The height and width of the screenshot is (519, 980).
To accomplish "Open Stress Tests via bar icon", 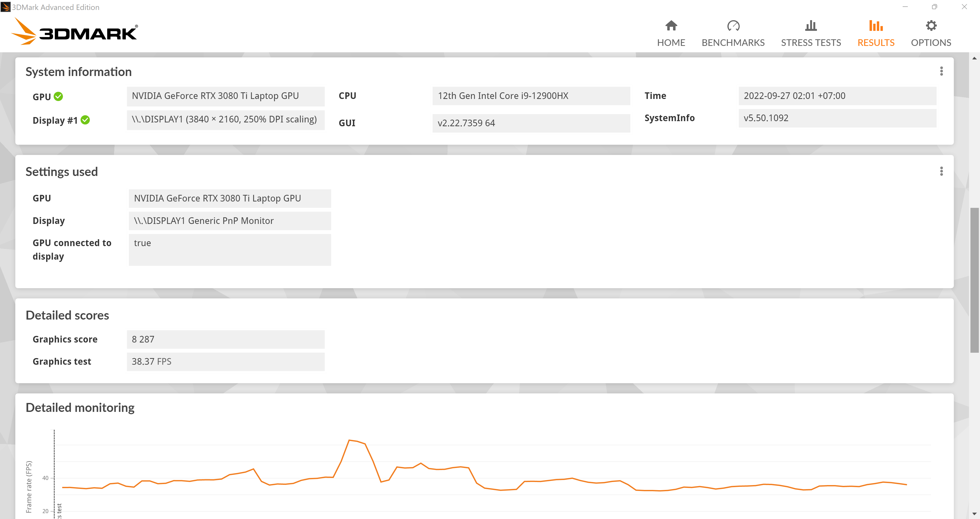I will (811, 26).
